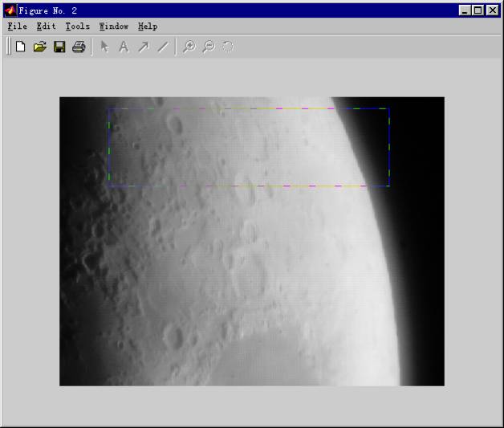This screenshot has width=504, height=428.
Task: Activate the Zoom In magnifier tool
Action: click(189, 47)
